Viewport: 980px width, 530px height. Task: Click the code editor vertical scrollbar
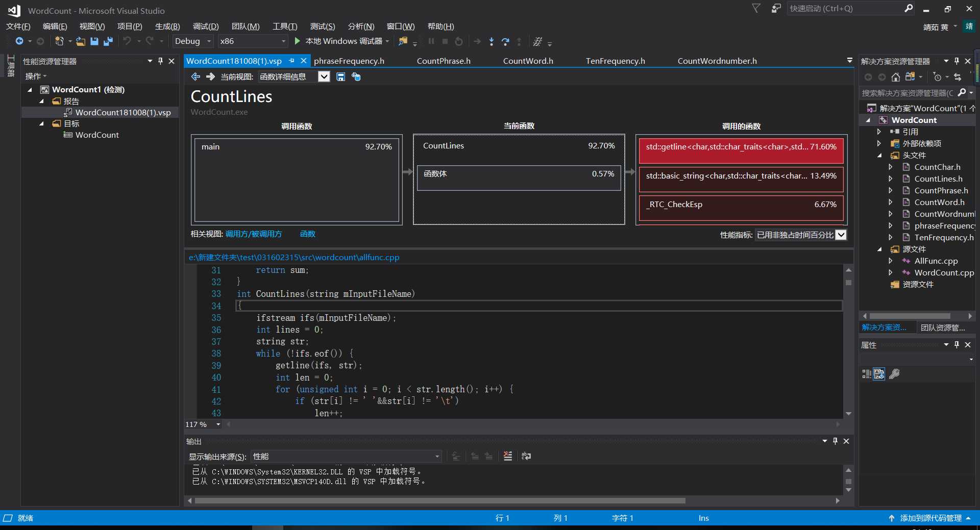848,341
